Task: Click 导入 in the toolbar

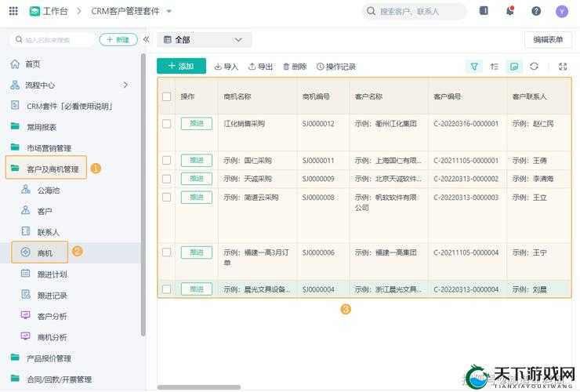Action: coord(227,67)
